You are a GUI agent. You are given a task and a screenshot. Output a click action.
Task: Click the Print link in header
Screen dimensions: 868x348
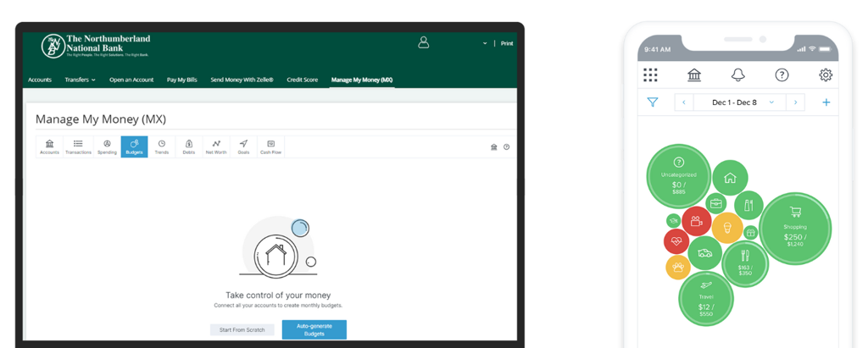(507, 43)
